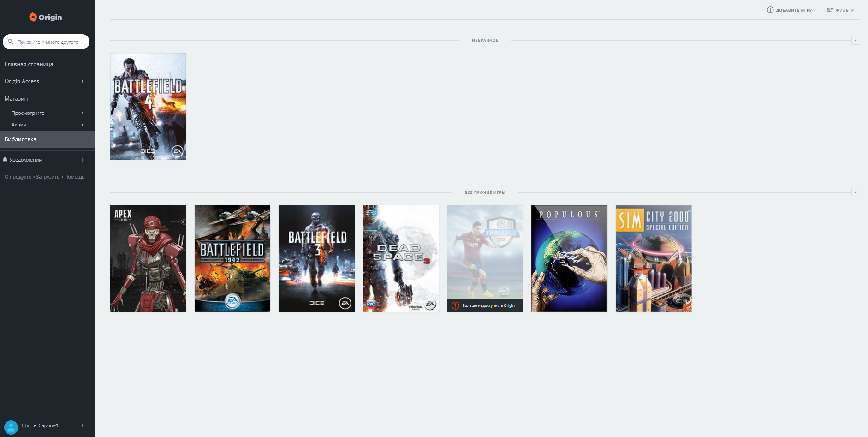Expand the Origin Access chevron
Screen dimensions: 868x437
tap(83, 81)
